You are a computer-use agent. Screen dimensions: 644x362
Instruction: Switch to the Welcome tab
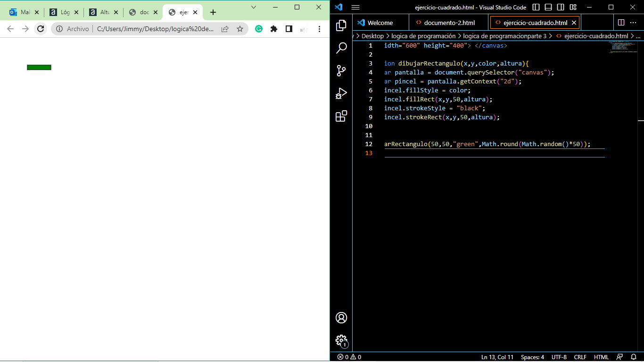click(380, 23)
